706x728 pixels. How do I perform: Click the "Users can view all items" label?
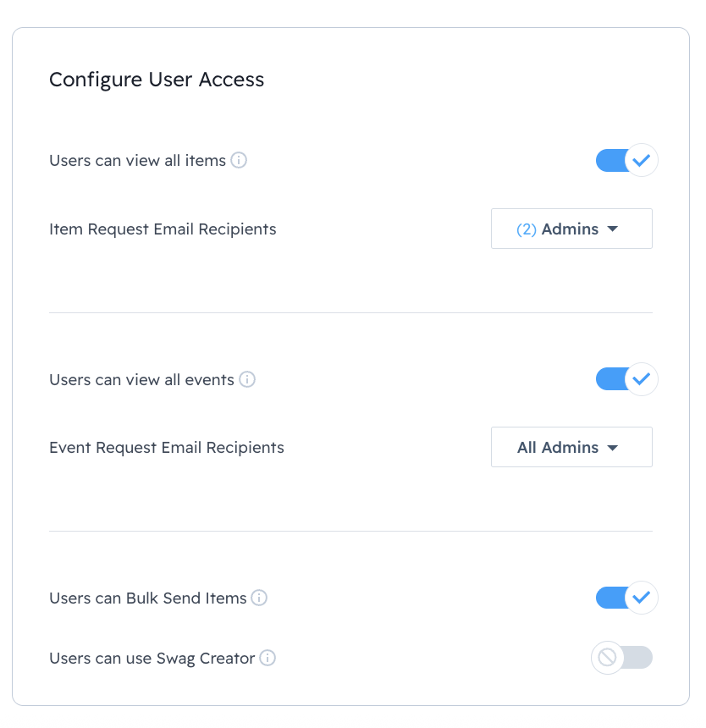click(x=137, y=160)
